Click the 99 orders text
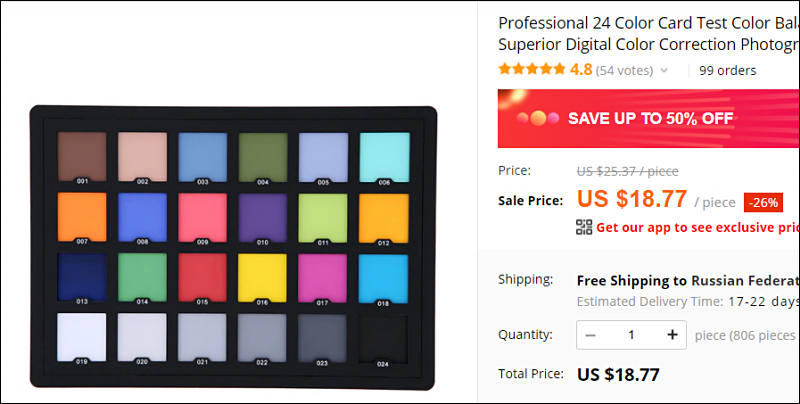 click(728, 70)
